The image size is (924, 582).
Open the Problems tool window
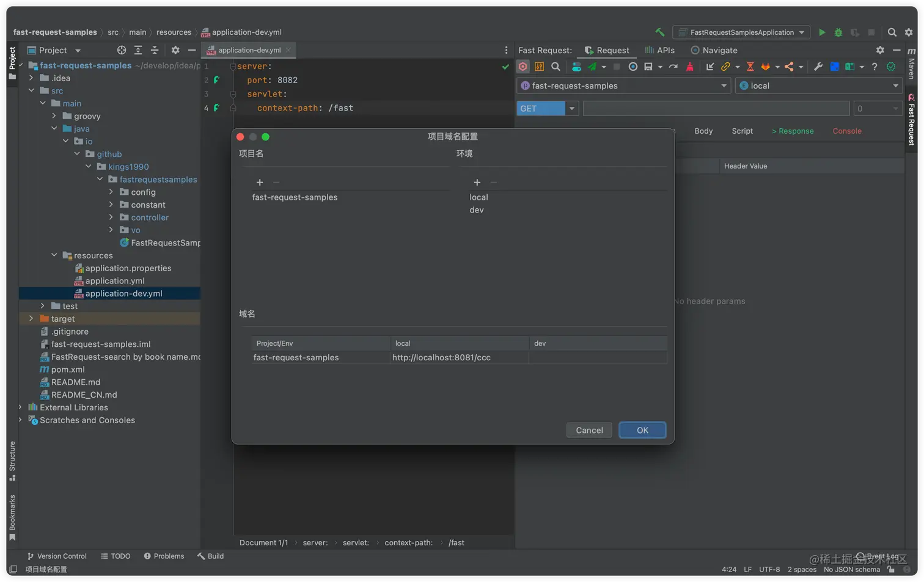(x=164, y=556)
